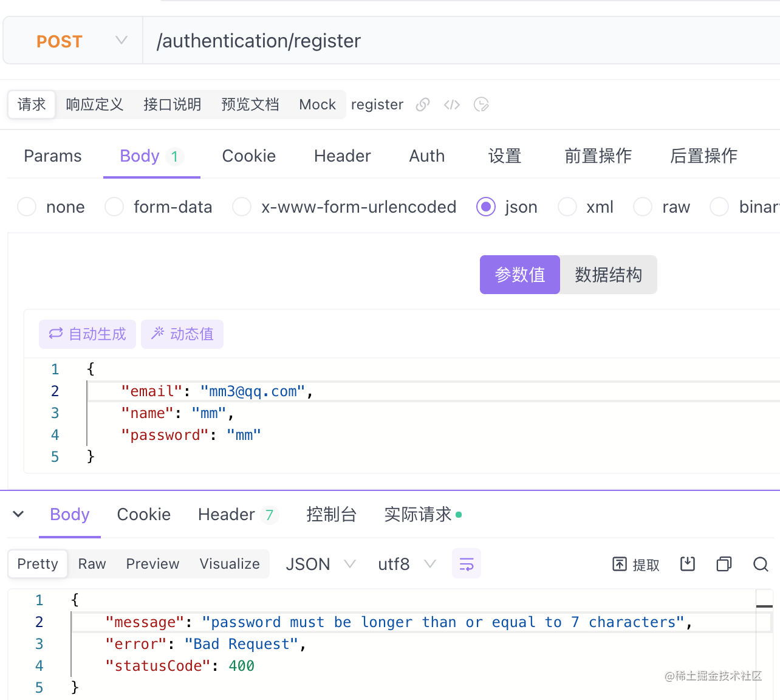Image resolution: width=780 pixels, height=700 pixels.
Task: Click the /authentication/register URL field
Action: (x=462, y=41)
